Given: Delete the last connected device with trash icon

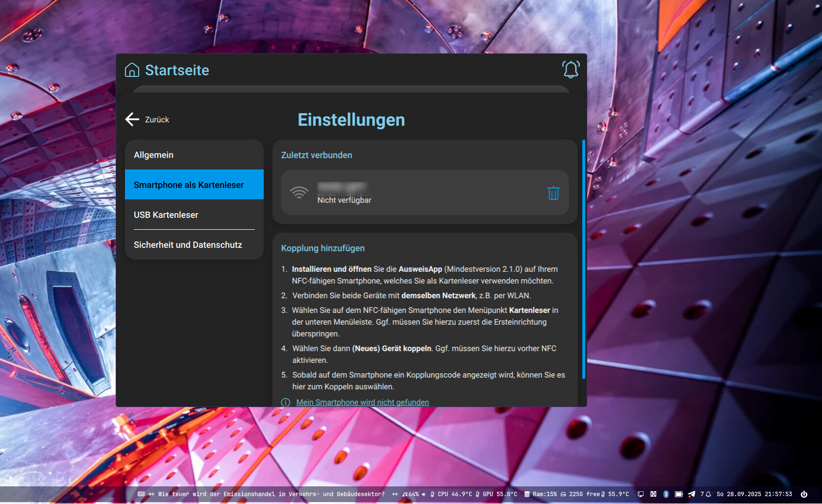Looking at the screenshot, I should coord(553,193).
